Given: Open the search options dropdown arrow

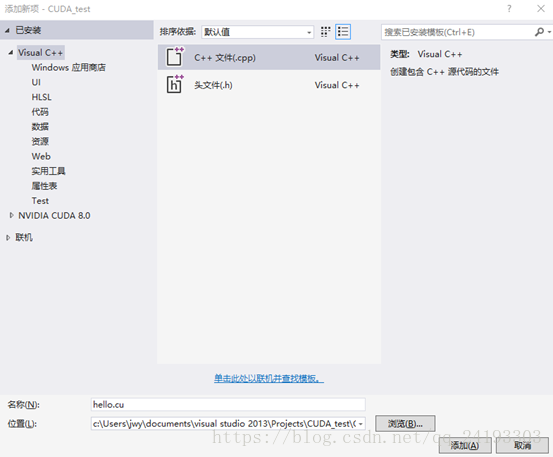Looking at the screenshot, I should click(x=549, y=32).
